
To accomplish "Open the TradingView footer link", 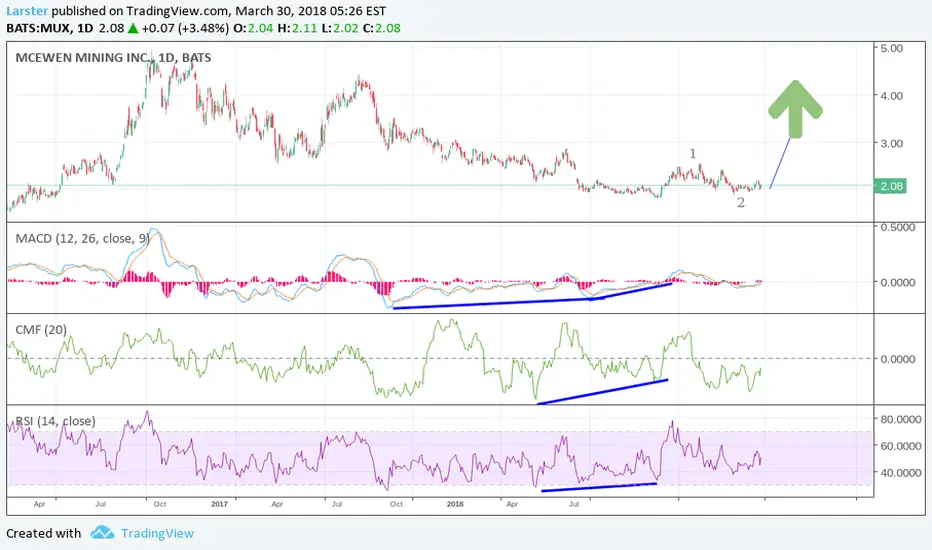I will (x=157, y=533).
